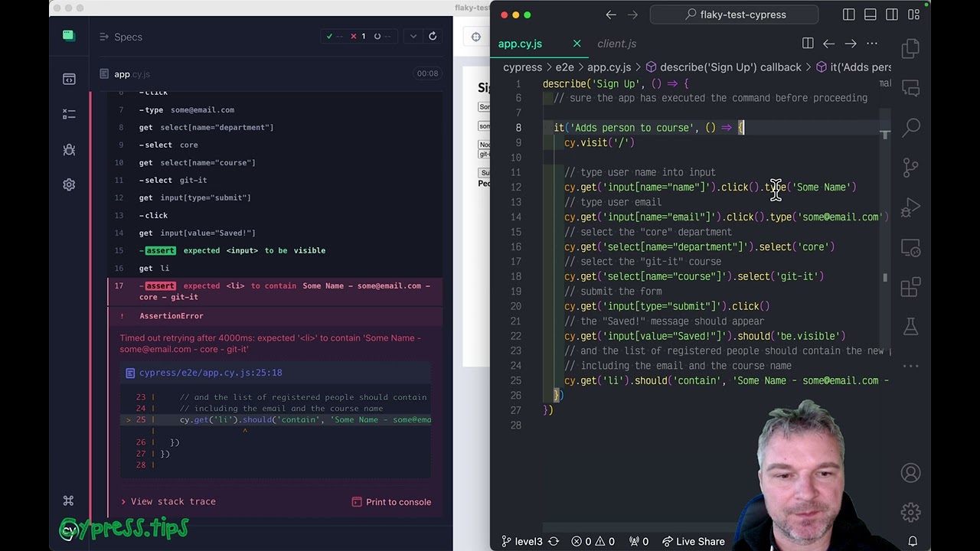The image size is (980, 551).
Task: Click the AssertionError heading
Action: click(171, 316)
